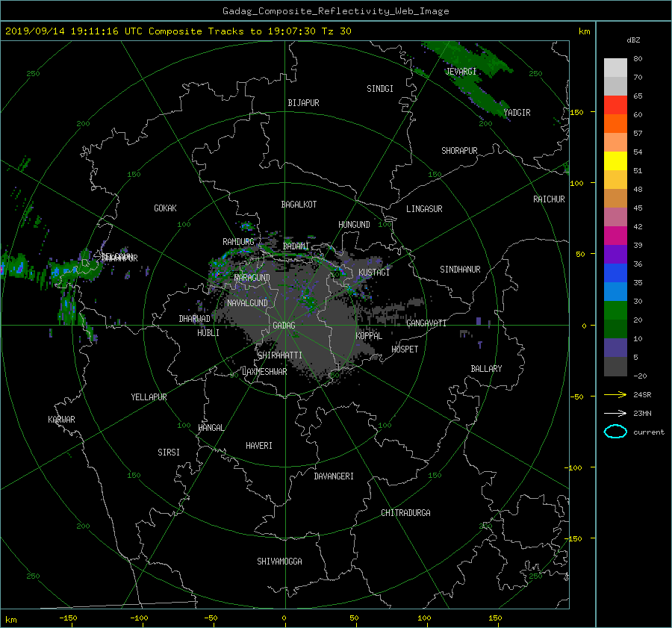Select the JEVARGI city label
672x628 pixels.
pos(461,72)
